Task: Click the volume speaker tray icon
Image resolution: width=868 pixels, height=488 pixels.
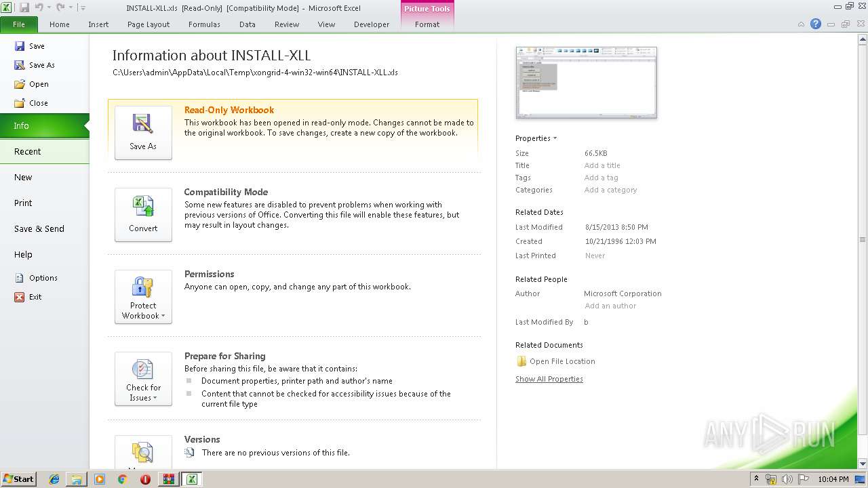Action: 787,479
